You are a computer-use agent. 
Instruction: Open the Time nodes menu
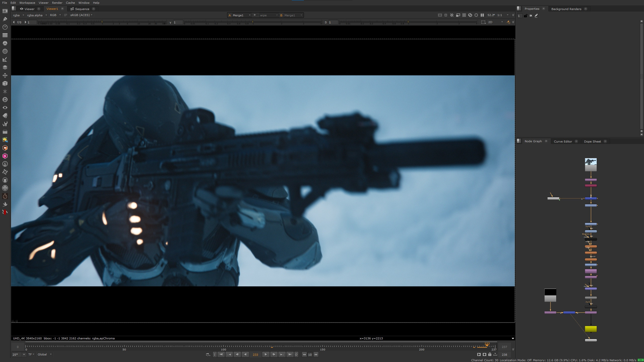point(5,27)
